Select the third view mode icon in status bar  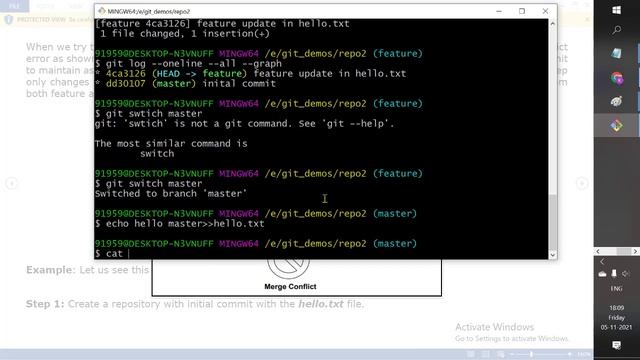click(x=501, y=354)
